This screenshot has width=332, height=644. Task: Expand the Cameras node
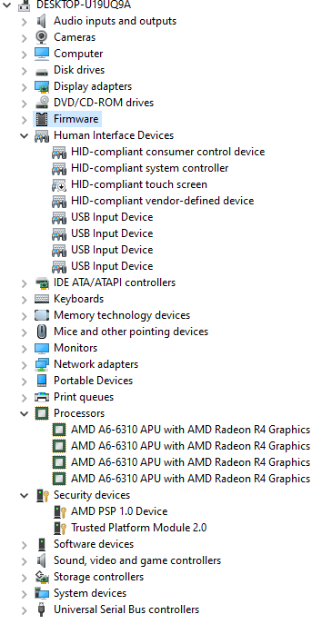[x=24, y=38]
